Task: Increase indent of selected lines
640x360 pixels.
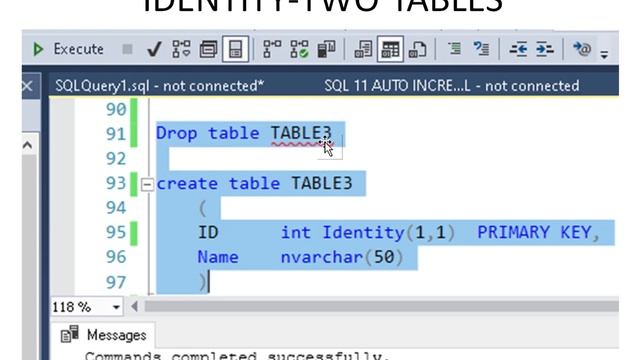Action: pyautogui.click(x=544, y=49)
